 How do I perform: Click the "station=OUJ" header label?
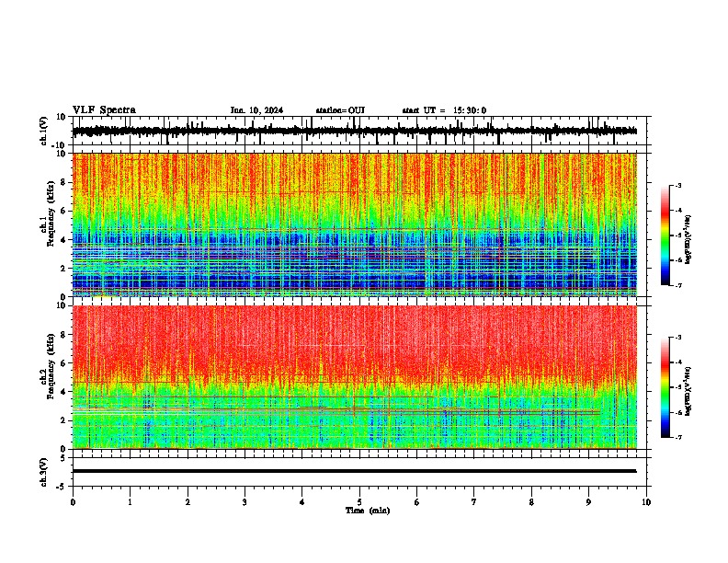(340, 110)
